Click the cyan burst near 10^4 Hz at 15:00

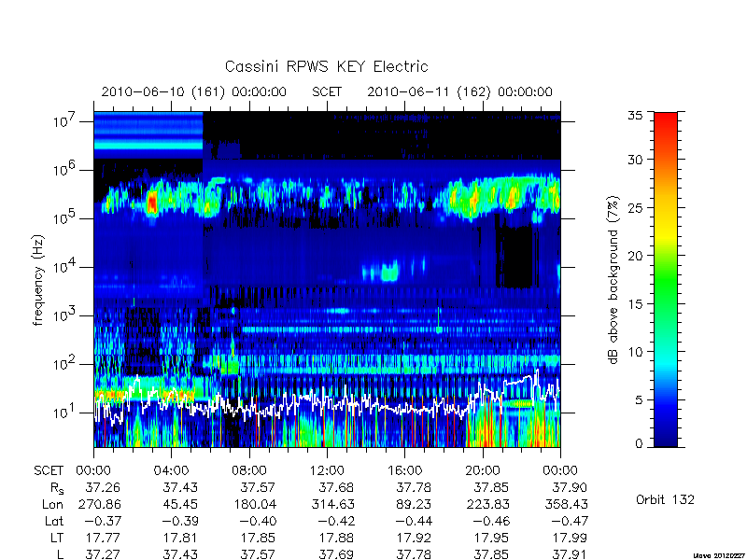389,273
